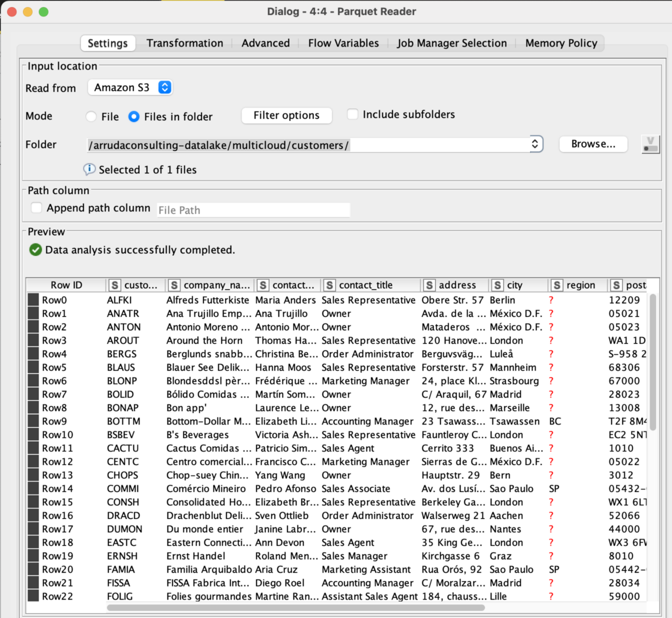The height and width of the screenshot is (618, 672).
Task: Click the horizontal preview table scrollbar
Action: [x=296, y=608]
